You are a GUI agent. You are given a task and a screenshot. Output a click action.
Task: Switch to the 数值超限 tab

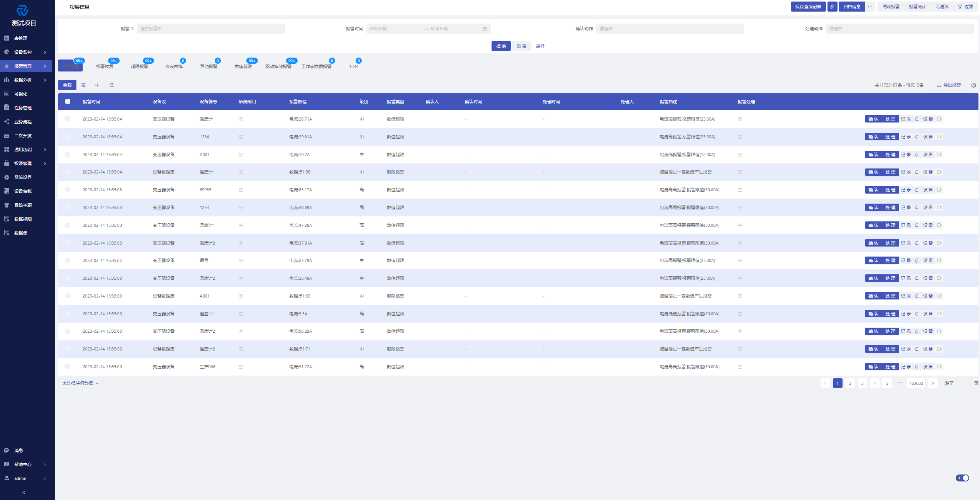point(243,66)
